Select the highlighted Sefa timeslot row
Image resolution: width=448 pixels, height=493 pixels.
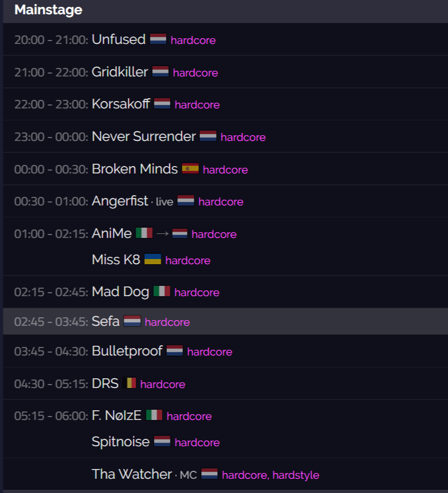pos(226,321)
